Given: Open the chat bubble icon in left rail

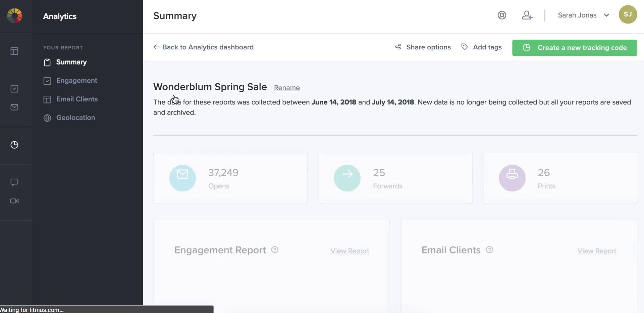Looking at the screenshot, I should click(x=14, y=182).
